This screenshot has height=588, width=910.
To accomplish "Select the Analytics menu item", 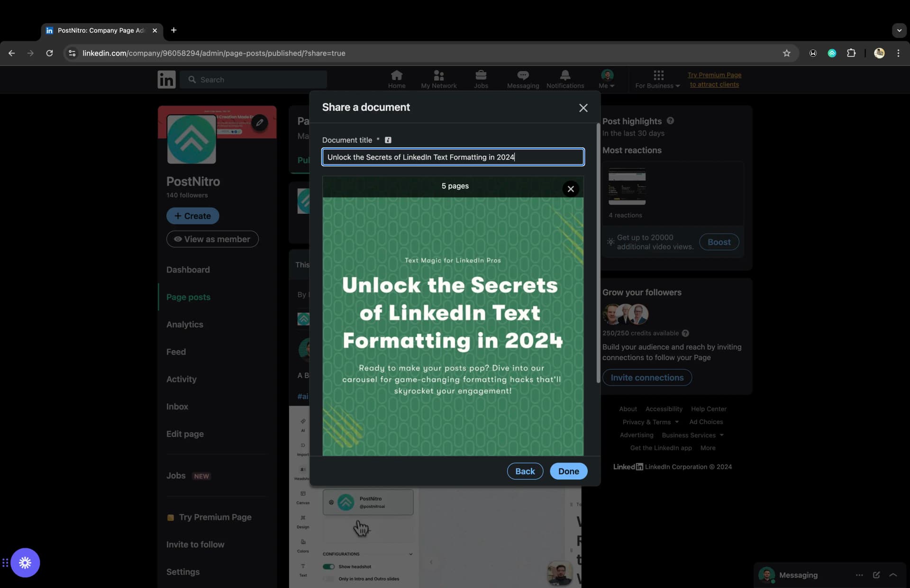I will pyautogui.click(x=184, y=325).
